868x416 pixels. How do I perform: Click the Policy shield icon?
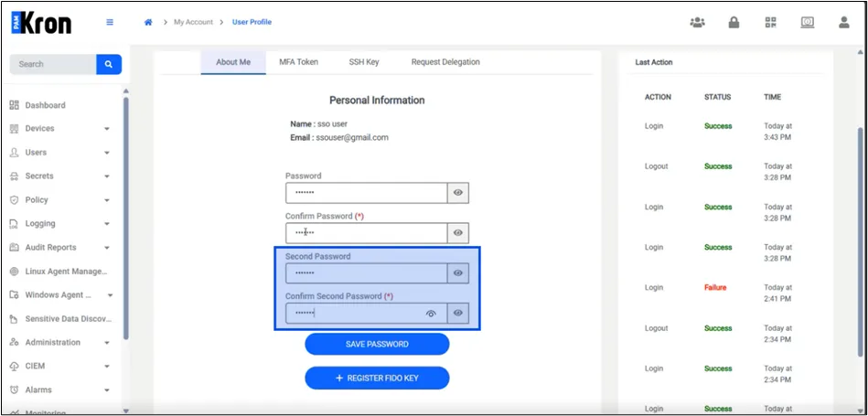point(15,199)
